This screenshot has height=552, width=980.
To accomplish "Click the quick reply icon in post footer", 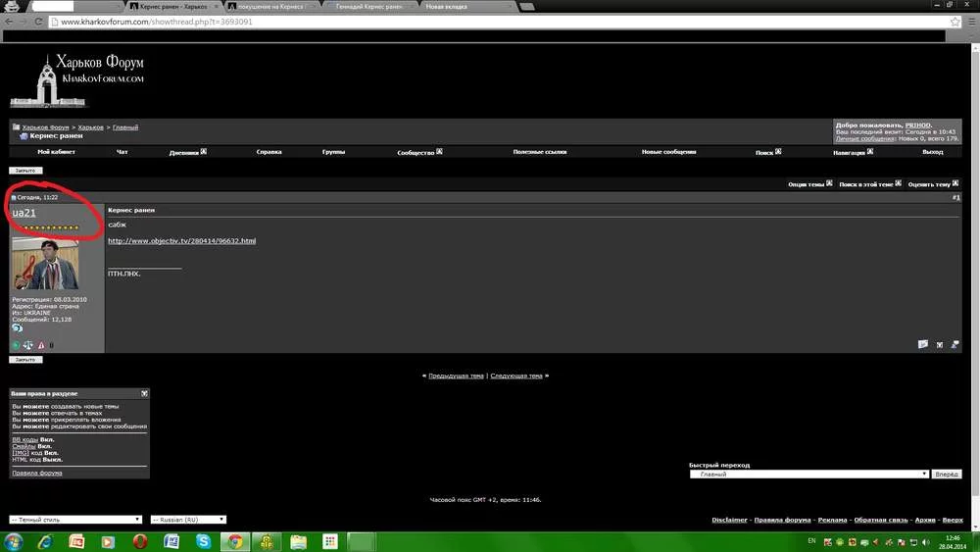I will (955, 344).
